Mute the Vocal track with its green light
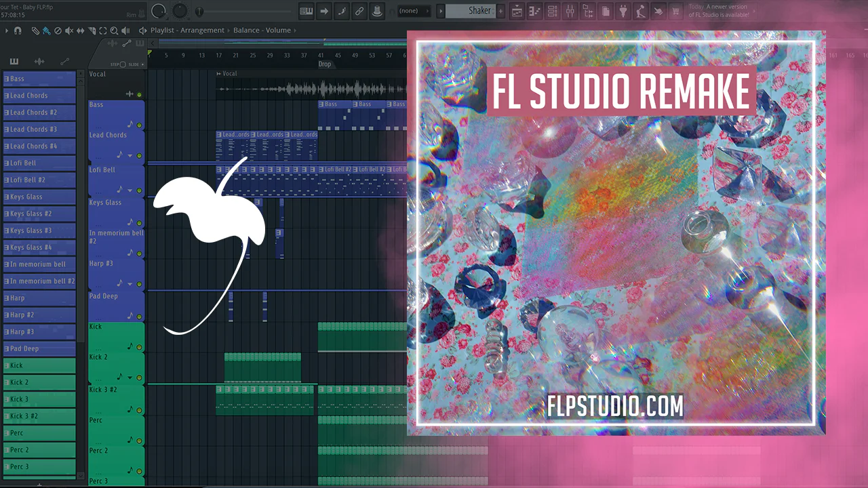The image size is (868, 488). (x=140, y=95)
